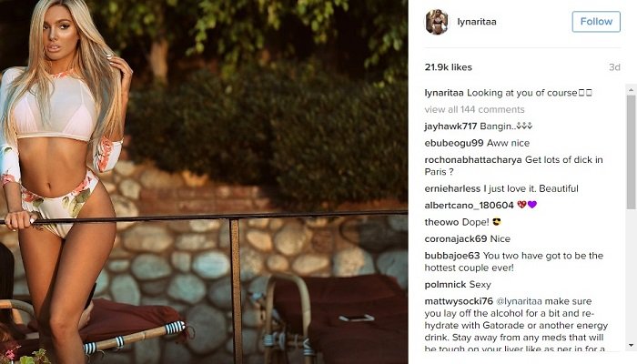Open ebubeogu99 commenter profile

tap(454, 143)
